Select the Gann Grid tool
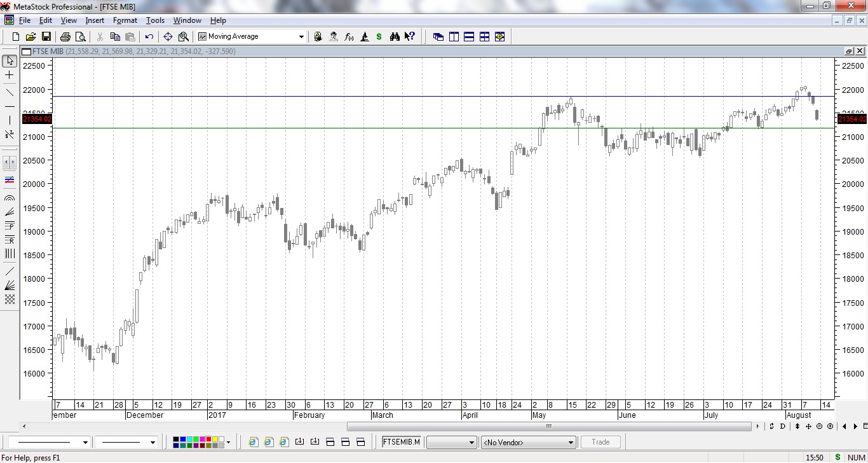 pos(10,299)
